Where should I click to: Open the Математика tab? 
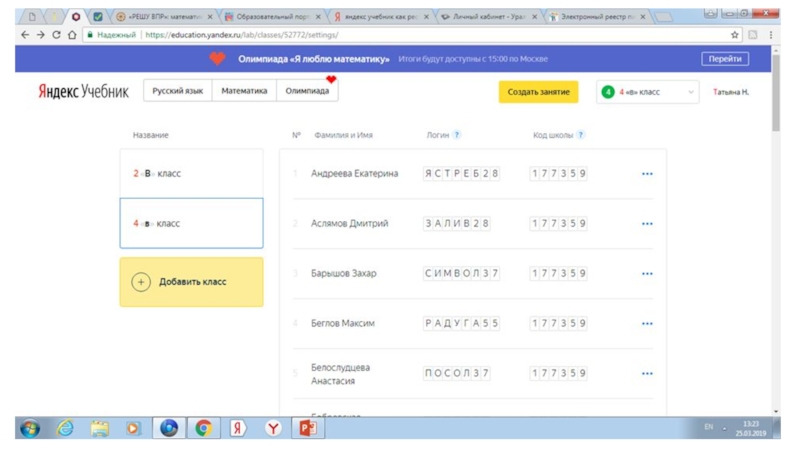[244, 91]
